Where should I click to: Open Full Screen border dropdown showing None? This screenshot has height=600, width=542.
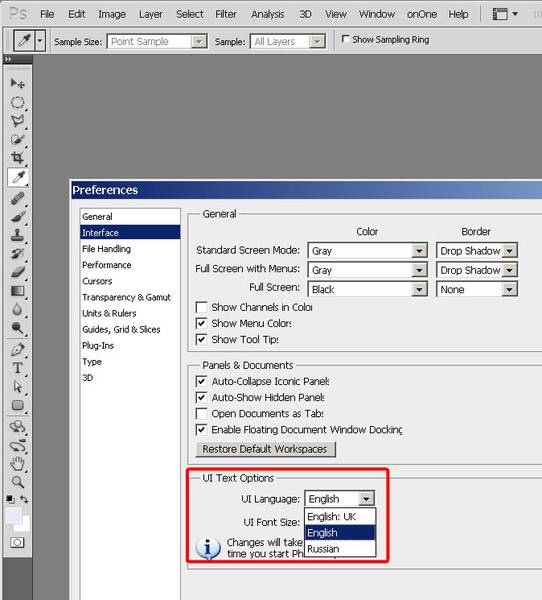point(477,289)
